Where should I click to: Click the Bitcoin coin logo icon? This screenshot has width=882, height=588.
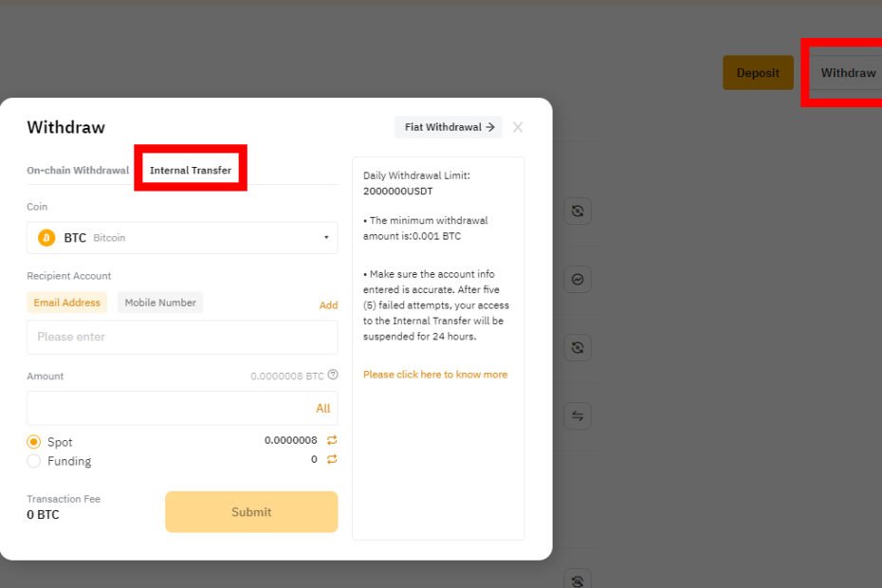(x=46, y=238)
